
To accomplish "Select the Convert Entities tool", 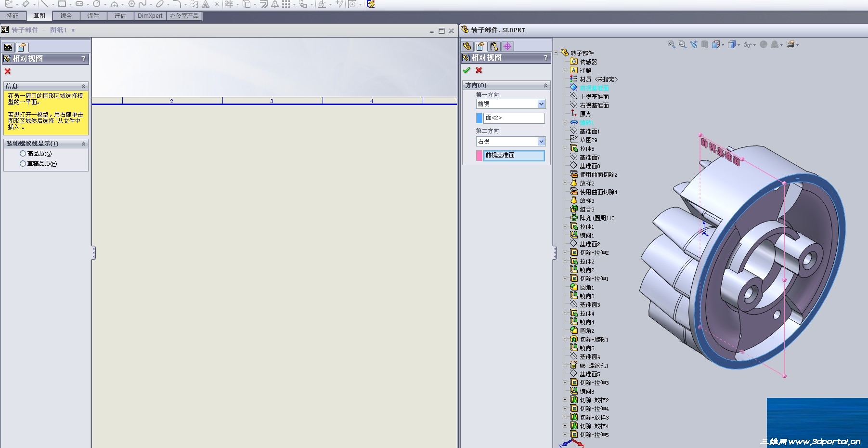I will pos(246,4).
